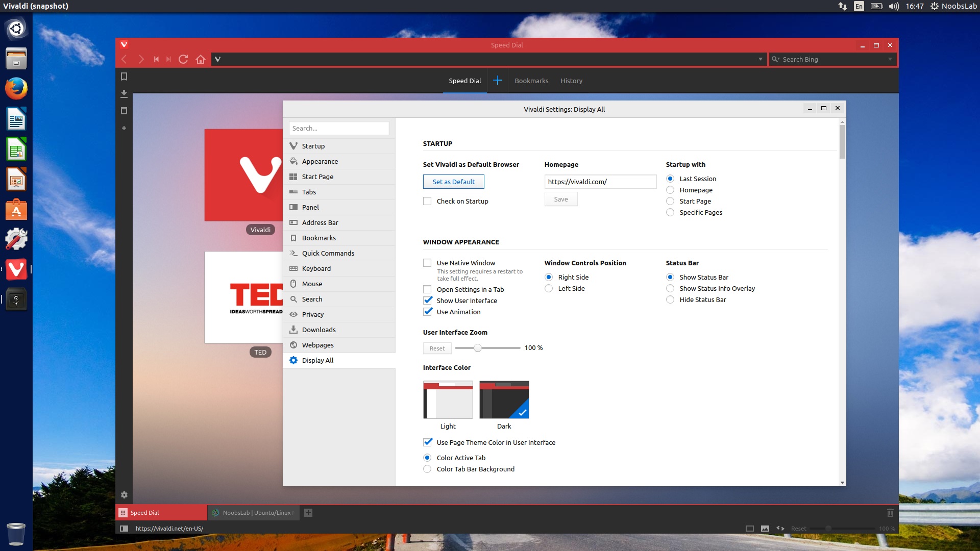Click the User Interface Zoom slider handle
Screen dimensions: 980x551
[477, 348]
